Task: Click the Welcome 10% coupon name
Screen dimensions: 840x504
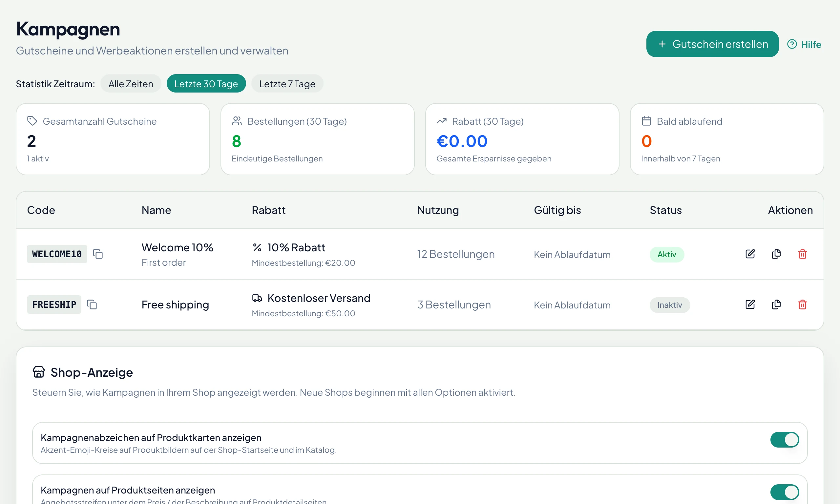Action: pos(177,248)
